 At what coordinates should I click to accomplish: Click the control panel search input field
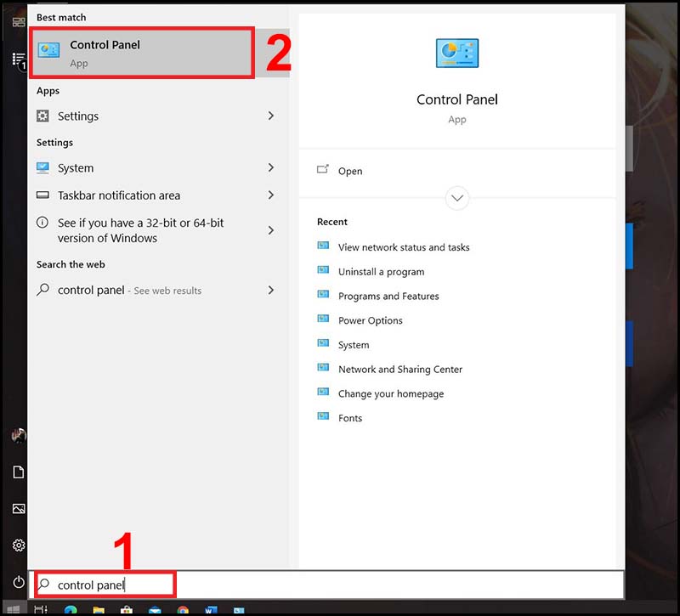102,584
